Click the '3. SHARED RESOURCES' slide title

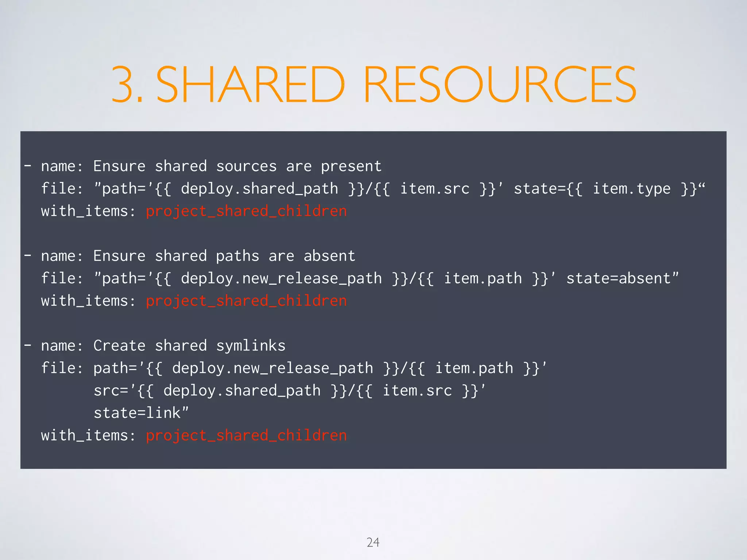(x=374, y=84)
